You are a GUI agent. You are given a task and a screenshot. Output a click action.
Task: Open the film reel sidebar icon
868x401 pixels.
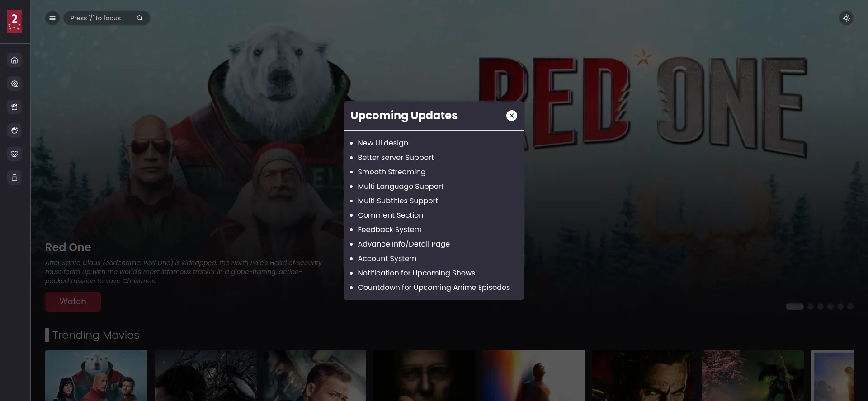click(x=14, y=84)
